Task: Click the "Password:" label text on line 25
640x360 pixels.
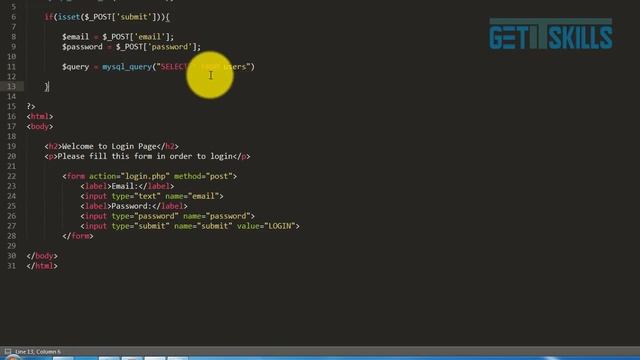Action: 131,206
